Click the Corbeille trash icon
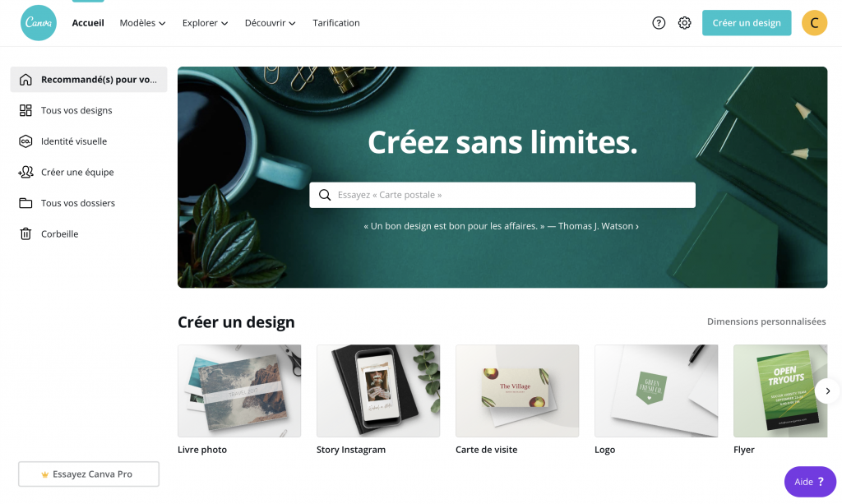 (25, 234)
